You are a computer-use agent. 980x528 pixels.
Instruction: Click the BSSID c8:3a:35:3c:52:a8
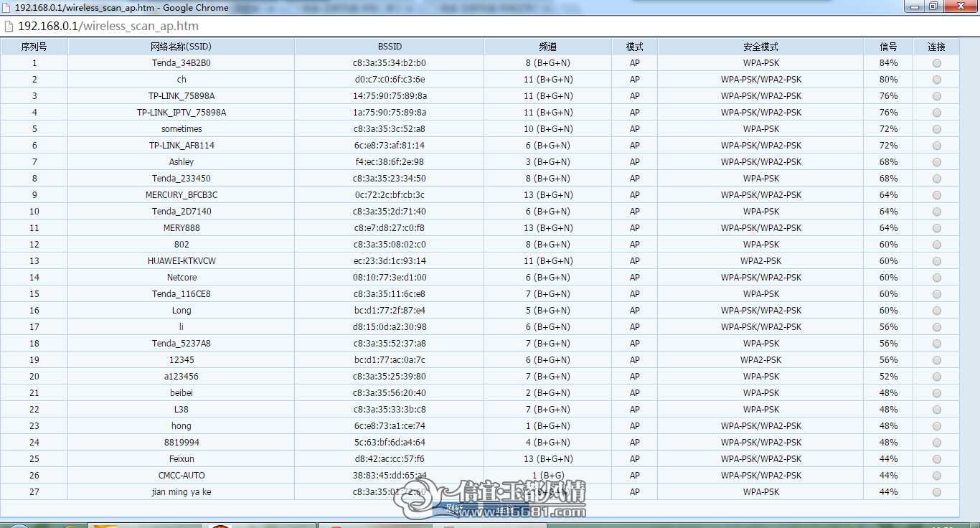tap(390, 129)
